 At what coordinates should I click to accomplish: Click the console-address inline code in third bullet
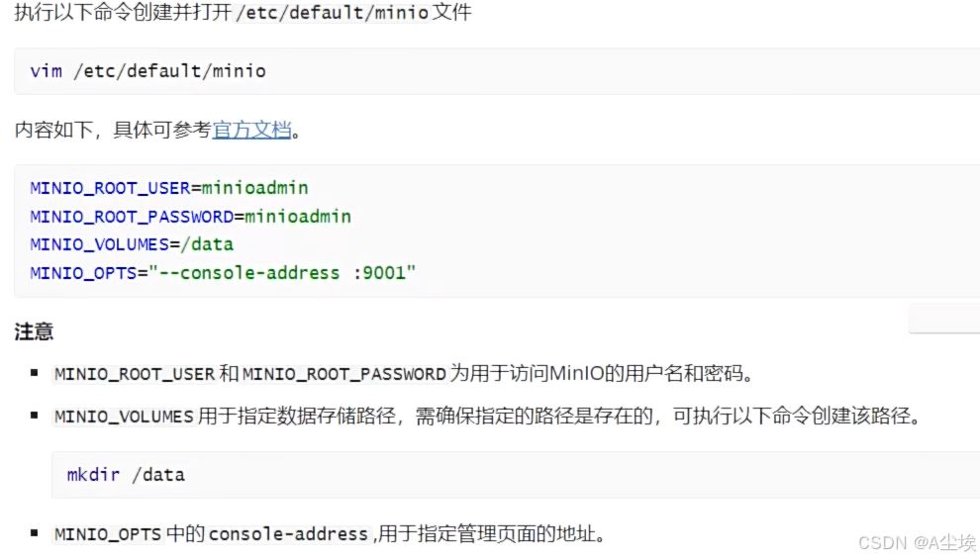[287, 534]
